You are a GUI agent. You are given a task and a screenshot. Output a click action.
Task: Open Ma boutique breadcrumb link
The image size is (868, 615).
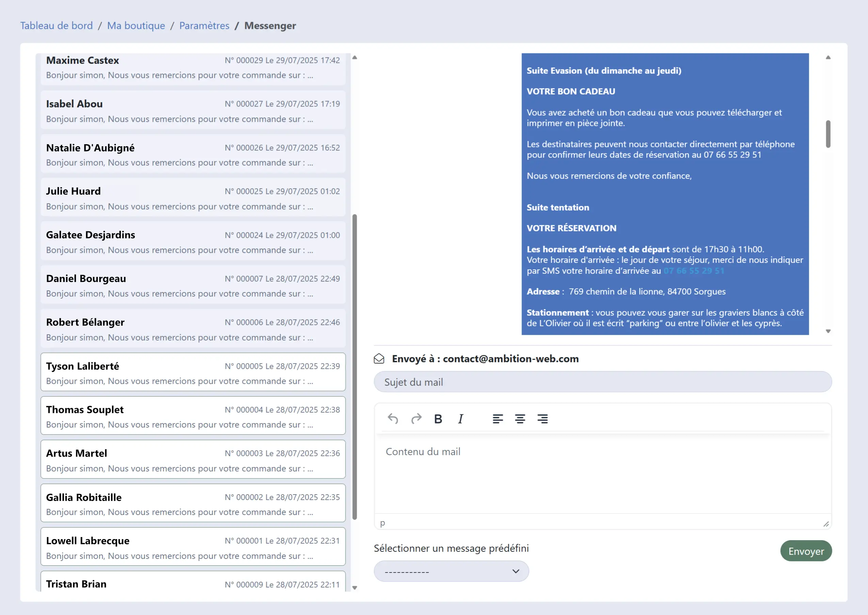[x=136, y=26]
